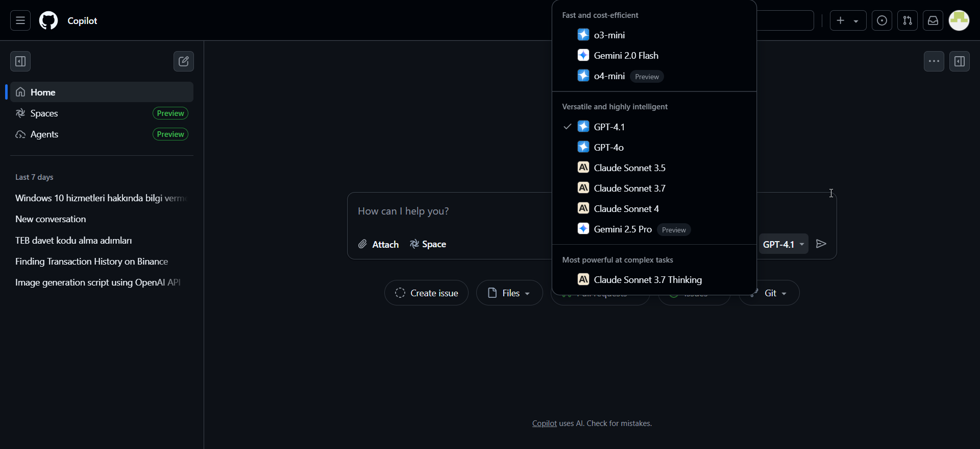Viewport: 980px width, 449px height.
Task: Select the GPT-4o model
Action: tap(654, 147)
